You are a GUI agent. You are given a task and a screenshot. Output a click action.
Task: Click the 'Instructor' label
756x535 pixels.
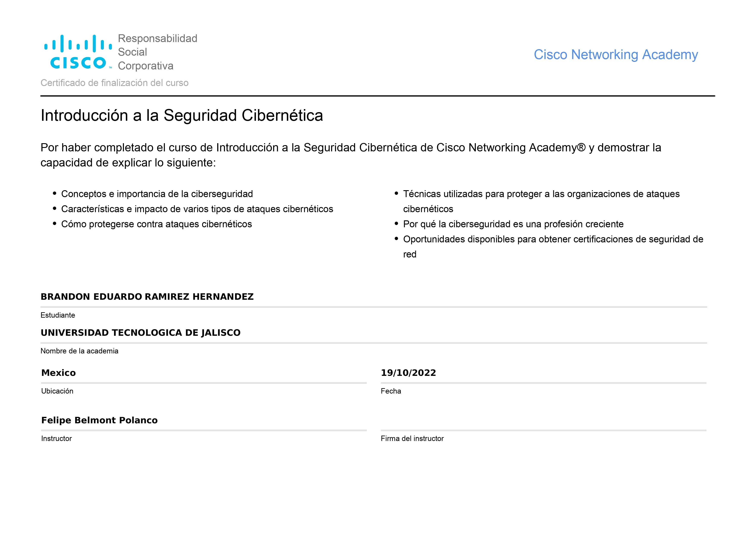point(56,438)
